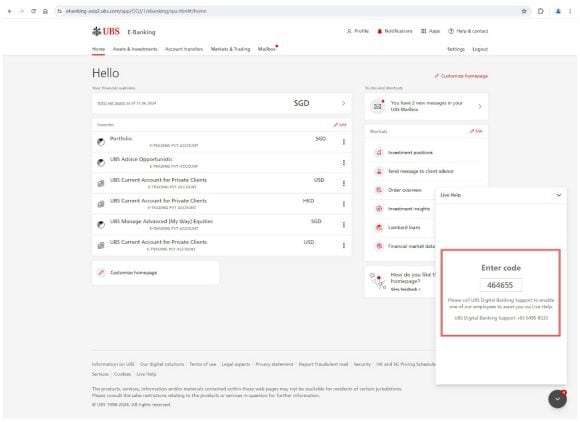Open Notifications bell
Screen dimensions: 580x422
[x=394, y=31]
